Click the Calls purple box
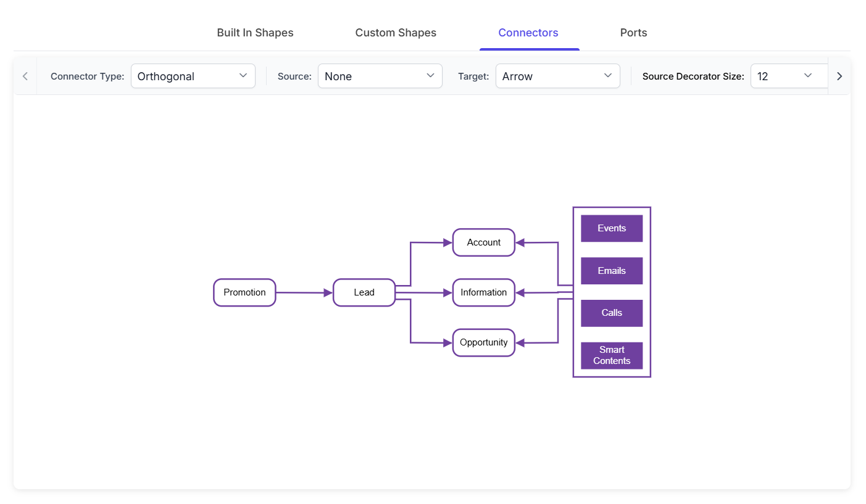The width and height of the screenshot is (866, 504). pos(612,313)
